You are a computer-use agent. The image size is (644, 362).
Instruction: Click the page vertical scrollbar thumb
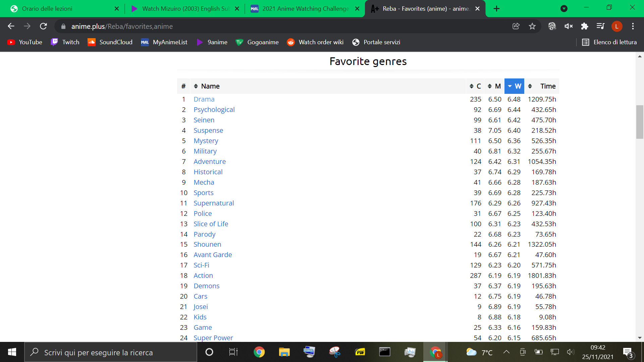[x=640, y=122]
